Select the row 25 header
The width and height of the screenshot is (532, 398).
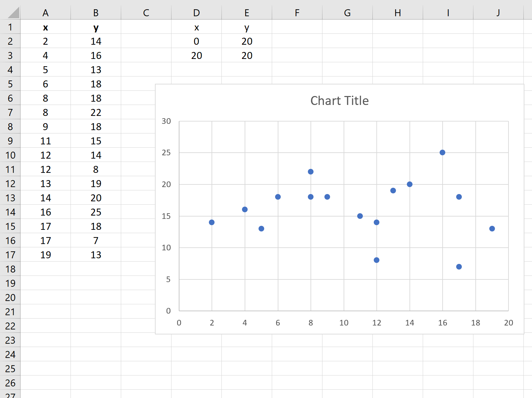10,369
